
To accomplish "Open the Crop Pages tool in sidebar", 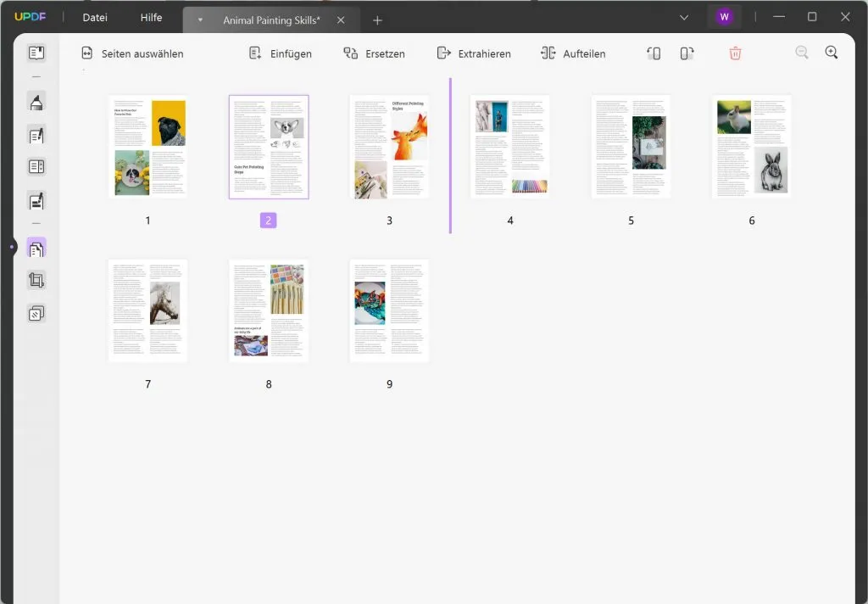I will (x=36, y=280).
